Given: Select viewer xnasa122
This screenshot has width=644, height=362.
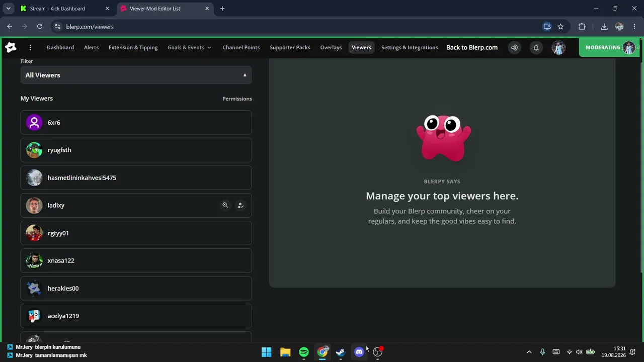Looking at the screenshot, I should (136, 260).
